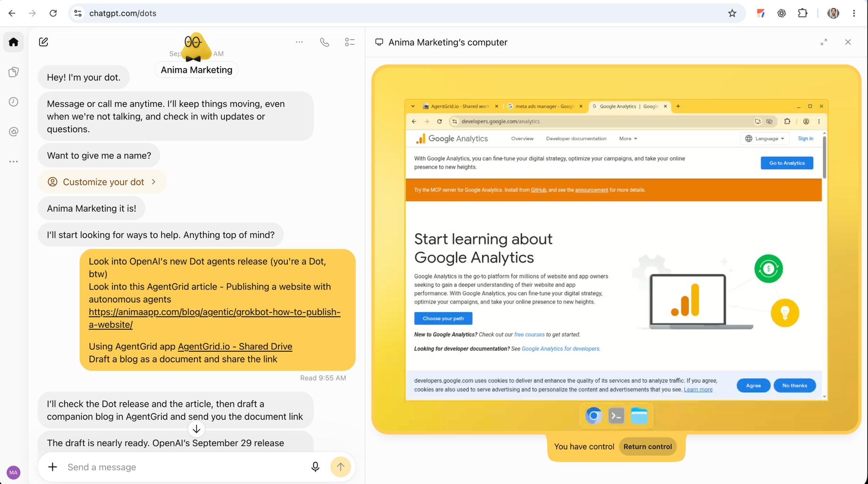868x484 pixels.
Task: Expand Customize your dot chevron
Action: (154, 182)
